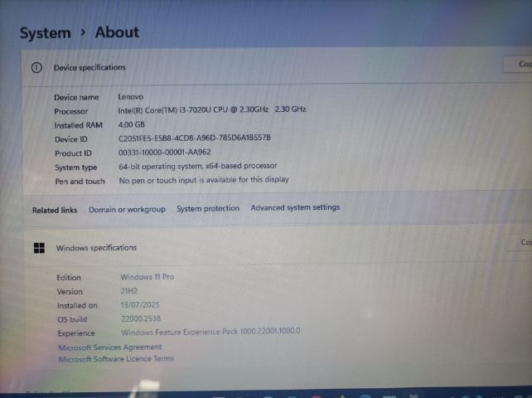
Task: Click the About breadcrumb heading
Action: point(117,32)
